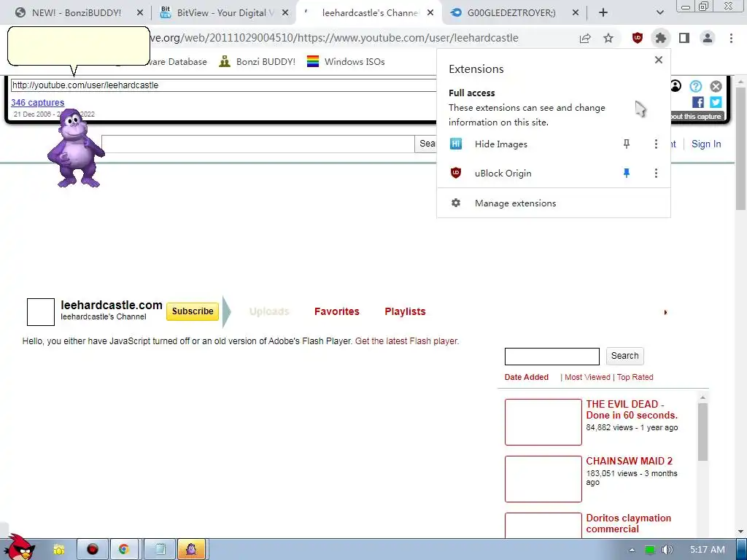Click the video list scrollbar thumb

click(x=703, y=432)
